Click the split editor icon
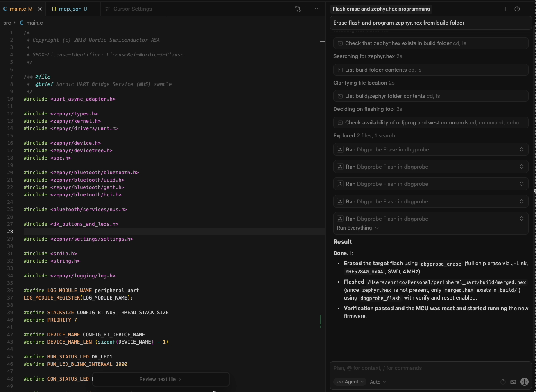This screenshot has width=536, height=392. (x=308, y=9)
